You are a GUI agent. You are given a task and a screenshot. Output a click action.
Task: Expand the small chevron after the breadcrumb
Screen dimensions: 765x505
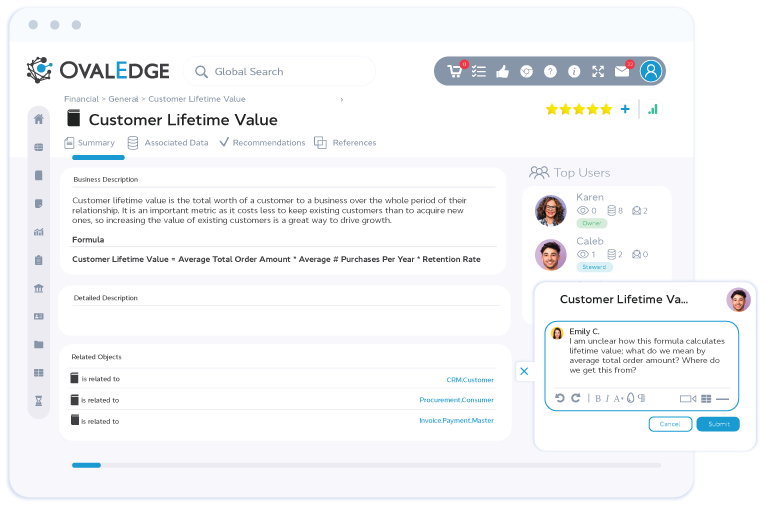(342, 100)
